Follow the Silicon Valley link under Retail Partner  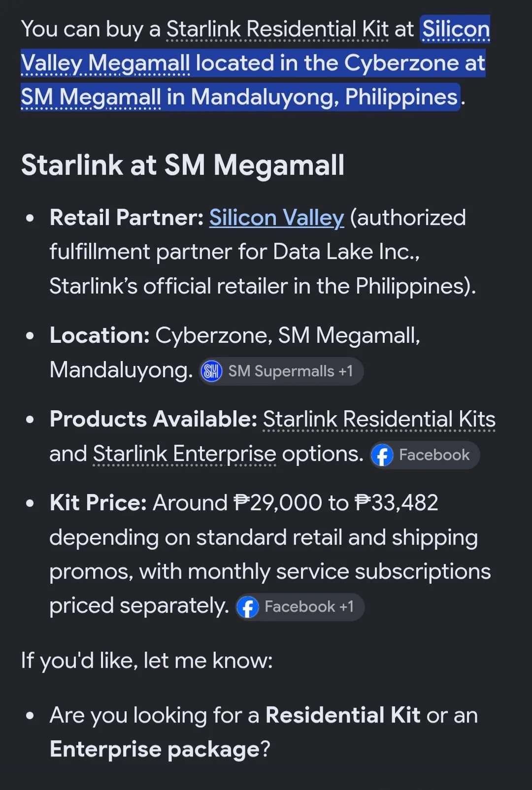pyautogui.click(x=276, y=218)
